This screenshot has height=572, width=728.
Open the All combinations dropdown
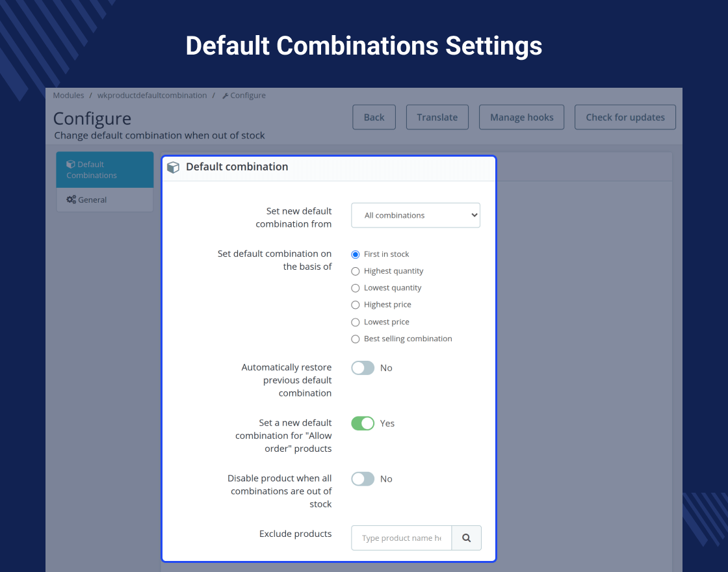[415, 215]
